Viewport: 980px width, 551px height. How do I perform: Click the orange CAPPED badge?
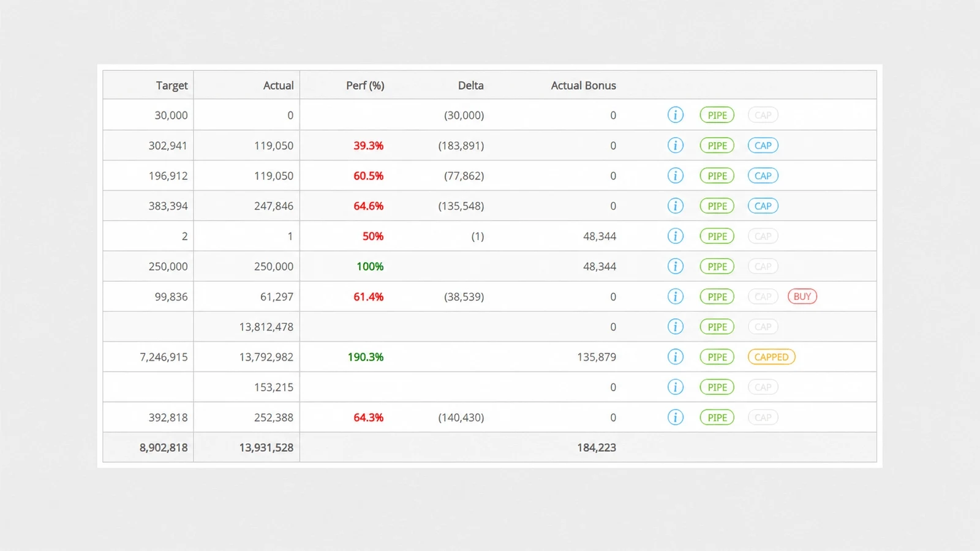click(x=771, y=357)
